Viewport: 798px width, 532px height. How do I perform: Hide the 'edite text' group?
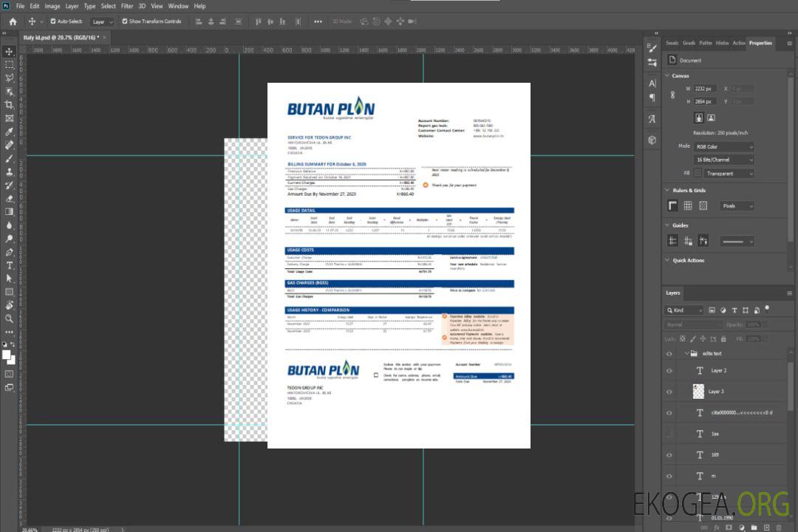point(669,354)
